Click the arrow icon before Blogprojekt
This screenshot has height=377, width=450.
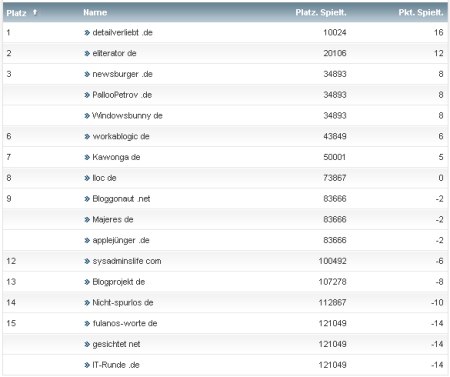click(x=87, y=282)
